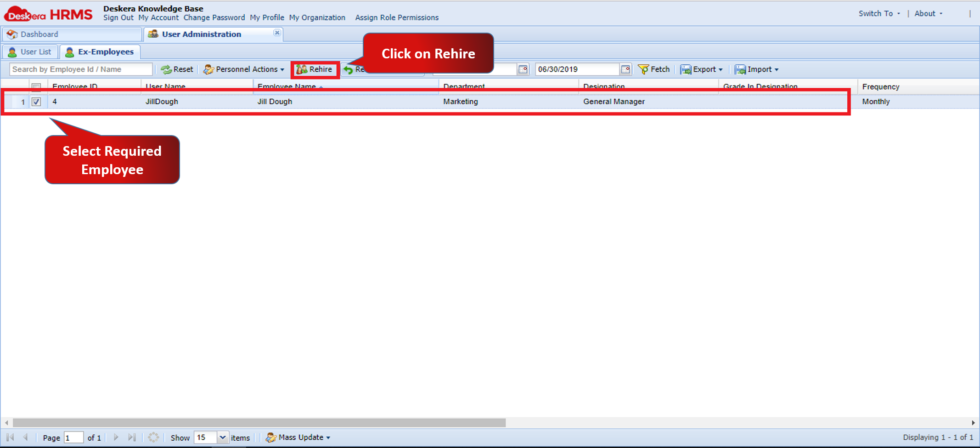This screenshot has width=980, height=448.
Task: Close the User Administration tab
Action: coord(277,33)
